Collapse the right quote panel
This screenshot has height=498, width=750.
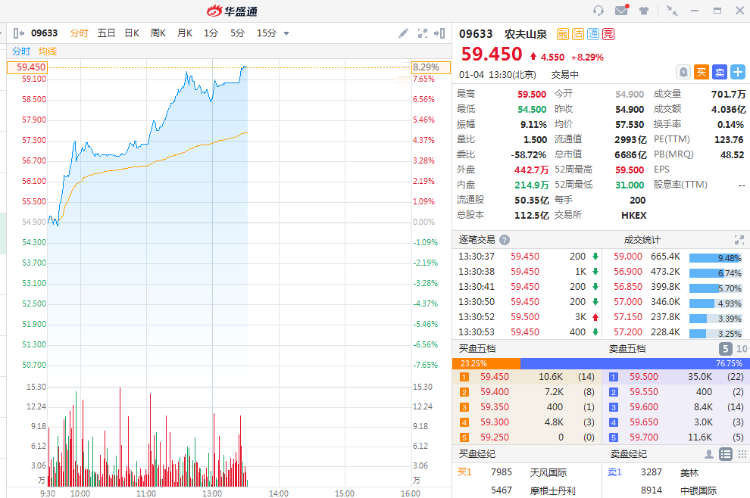coord(440,33)
